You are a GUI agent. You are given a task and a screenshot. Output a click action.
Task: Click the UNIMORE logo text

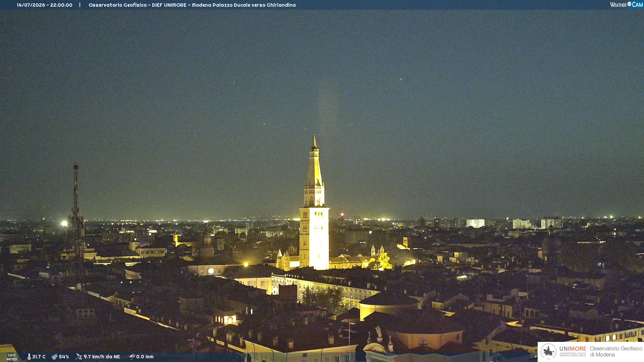point(573,349)
